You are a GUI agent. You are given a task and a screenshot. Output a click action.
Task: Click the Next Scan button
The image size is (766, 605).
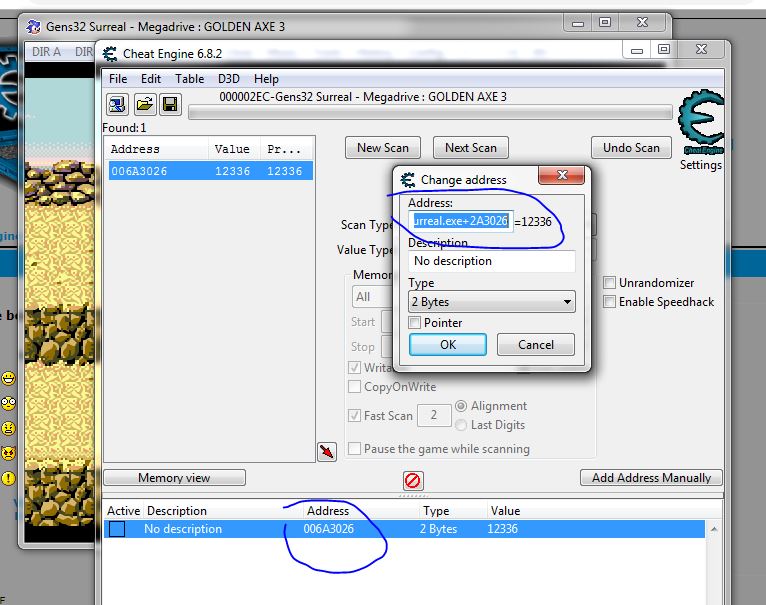(470, 148)
